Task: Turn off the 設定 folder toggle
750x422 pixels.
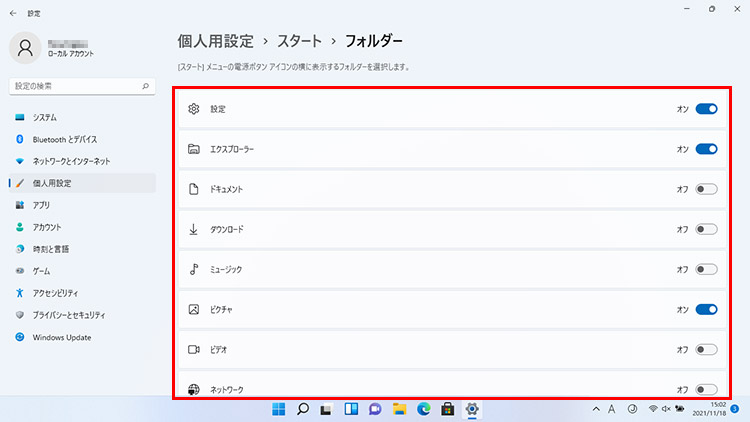Action: [706, 109]
